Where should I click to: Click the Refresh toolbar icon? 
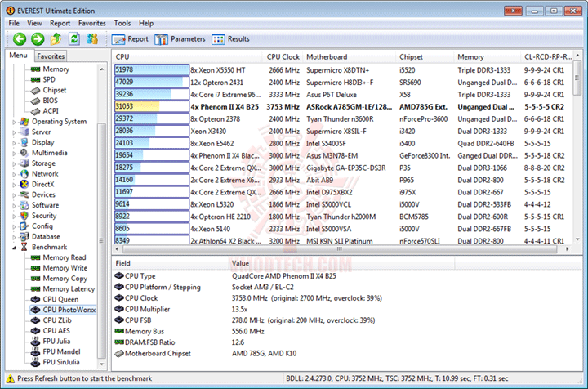pyautogui.click(x=74, y=38)
